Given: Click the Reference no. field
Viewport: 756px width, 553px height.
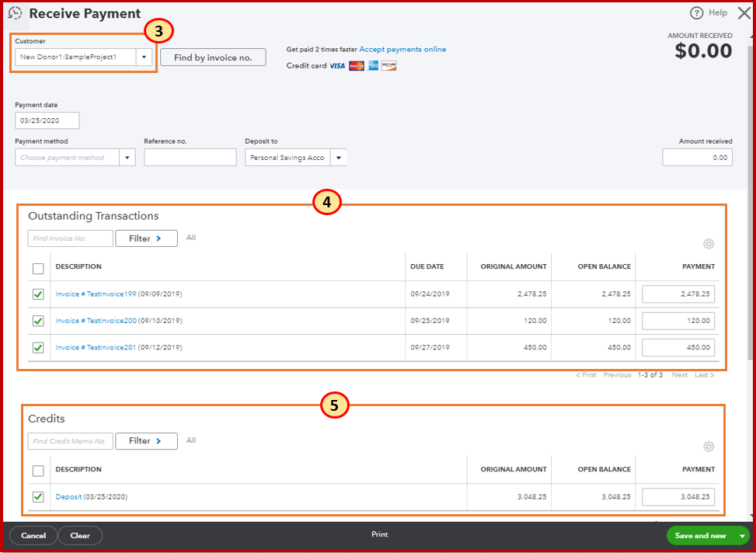Looking at the screenshot, I should tap(190, 158).
